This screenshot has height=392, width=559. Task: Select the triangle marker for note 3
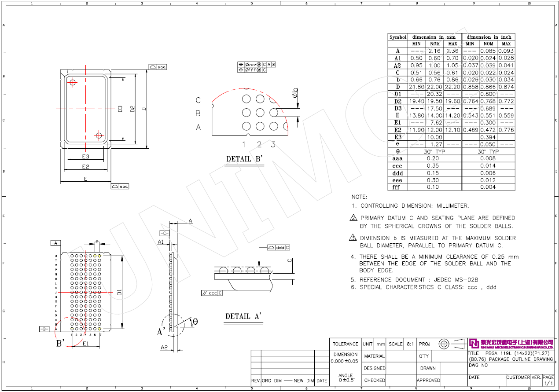coord(353,238)
